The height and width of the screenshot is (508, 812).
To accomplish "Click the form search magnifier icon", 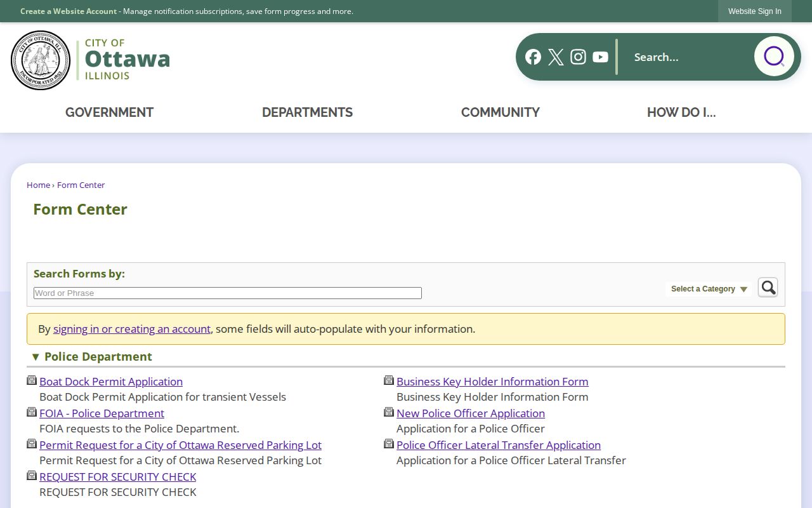I will (768, 288).
